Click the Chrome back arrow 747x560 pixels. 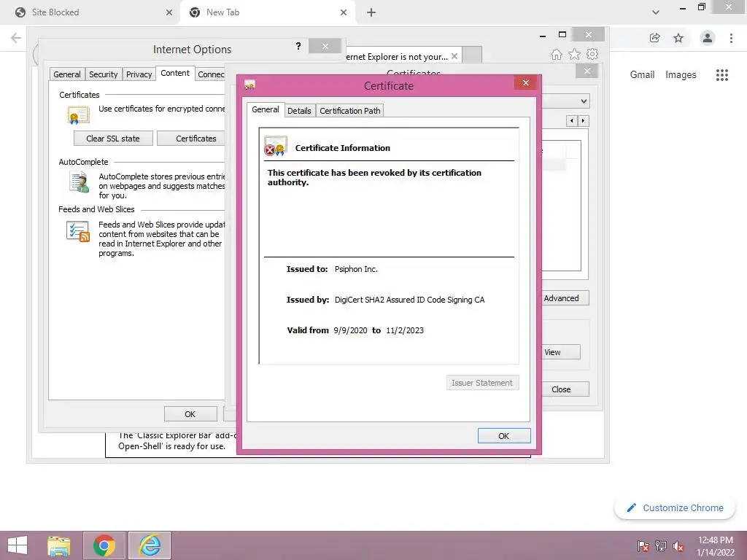pyautogui.click(x=16, y=38)
